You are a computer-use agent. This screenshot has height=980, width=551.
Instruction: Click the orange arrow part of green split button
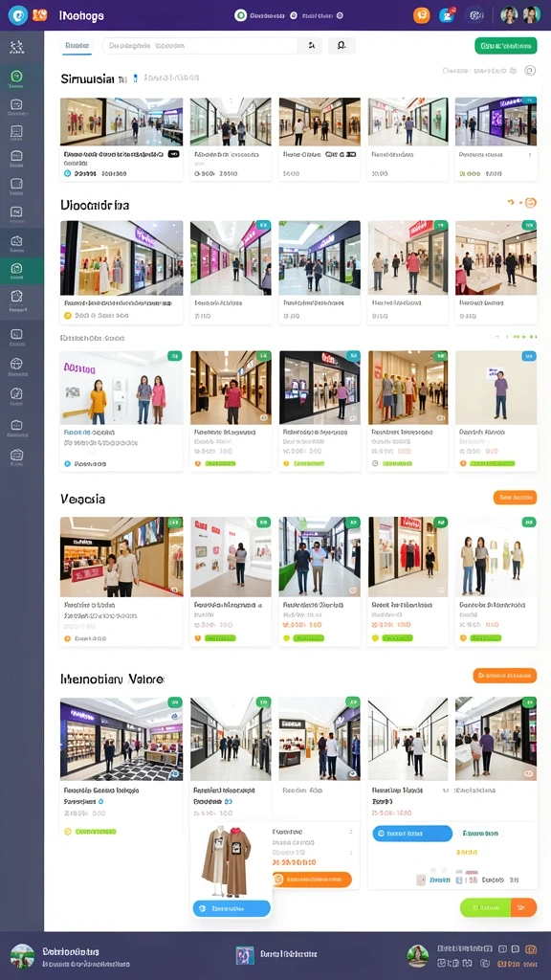[523, 907]
